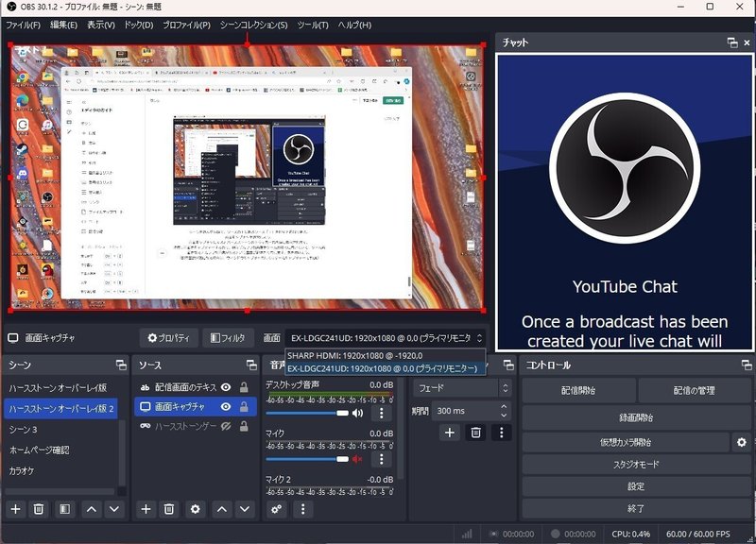
Task: Open the ツール(T) menu
Action: point(313,25)
